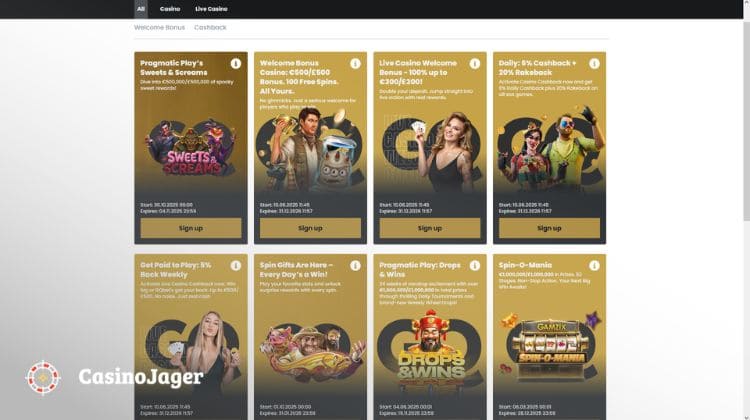Viewport: 750px width, 420px height.
Task: Sign up for Live Casino Welcome Bonus
Action: coord(430,228)
